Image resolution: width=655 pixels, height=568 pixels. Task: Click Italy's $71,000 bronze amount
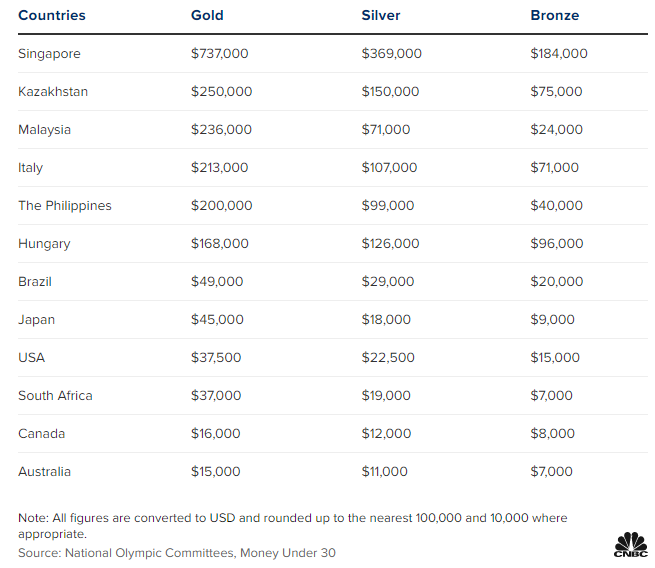(x=554, y=168)
